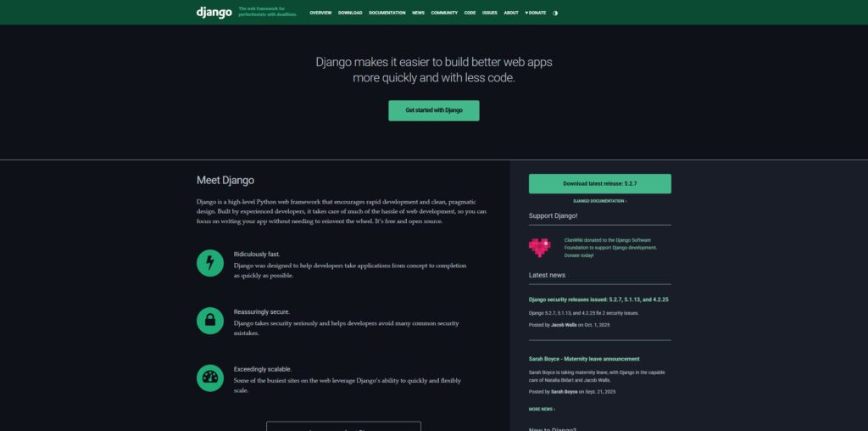Click the Django logo in the header
The height and width of the screenshot is (431, 868).
tap(214, 13)
